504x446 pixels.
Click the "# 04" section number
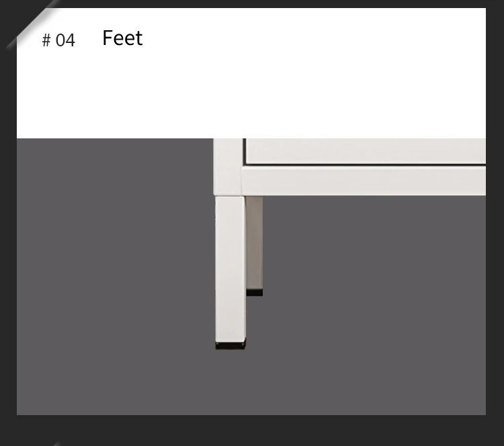pos(58,40)
